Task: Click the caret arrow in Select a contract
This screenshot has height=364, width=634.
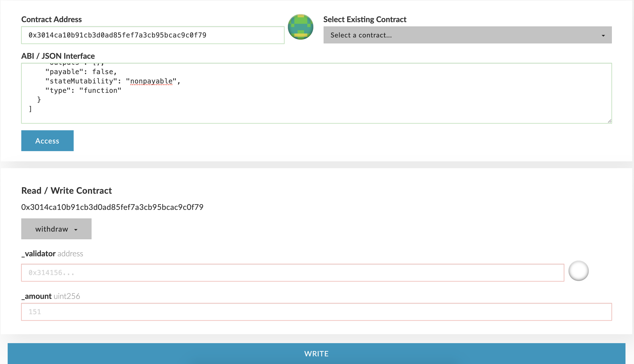Action: pos(603,36)
